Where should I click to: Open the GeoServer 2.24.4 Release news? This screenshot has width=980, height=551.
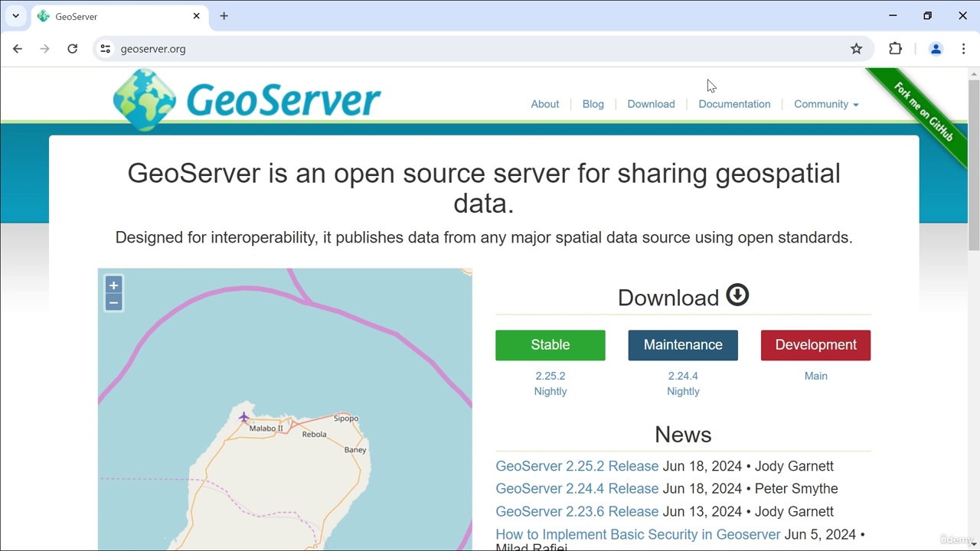click(x=577, y=488)
